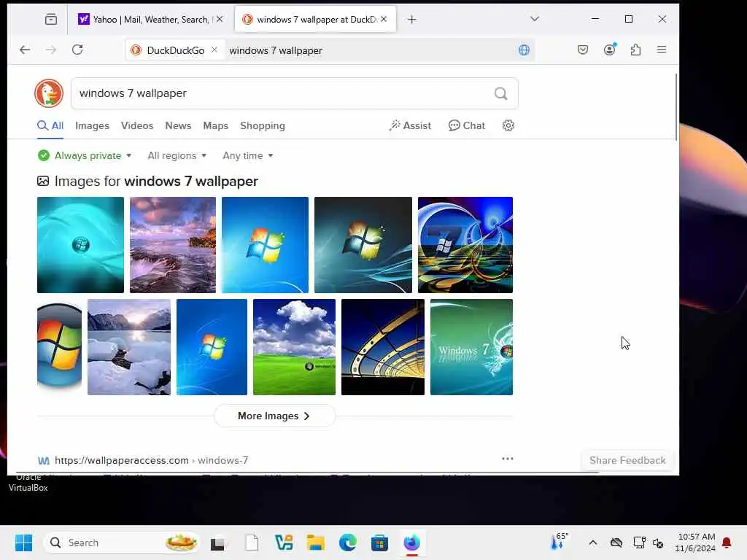Image resolution: width=747 pixels, height=560 pixels.
Task: Open the green field and clouds thumbnail
Action: [x=294, y=346]
